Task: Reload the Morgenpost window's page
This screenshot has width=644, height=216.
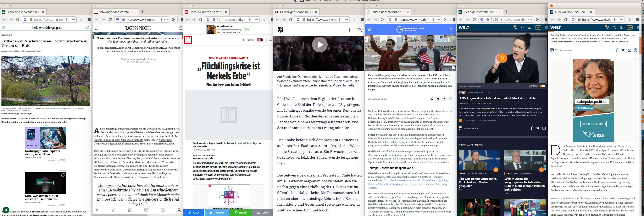Action: pos(18,20)
